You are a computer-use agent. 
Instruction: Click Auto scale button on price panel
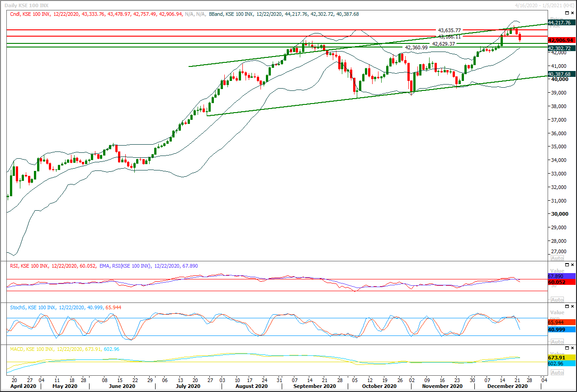557,257
